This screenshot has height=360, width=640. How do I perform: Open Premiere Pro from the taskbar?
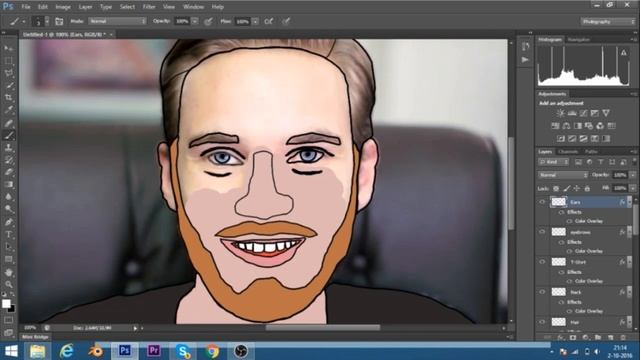tap(153, 351)
